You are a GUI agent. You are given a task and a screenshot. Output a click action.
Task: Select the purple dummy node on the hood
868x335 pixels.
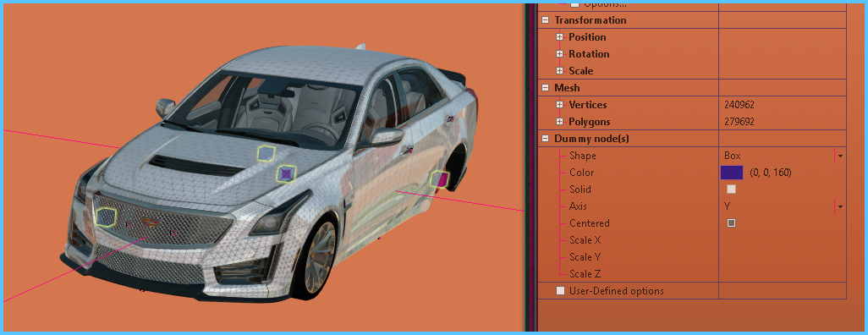[x=286, y=174]
